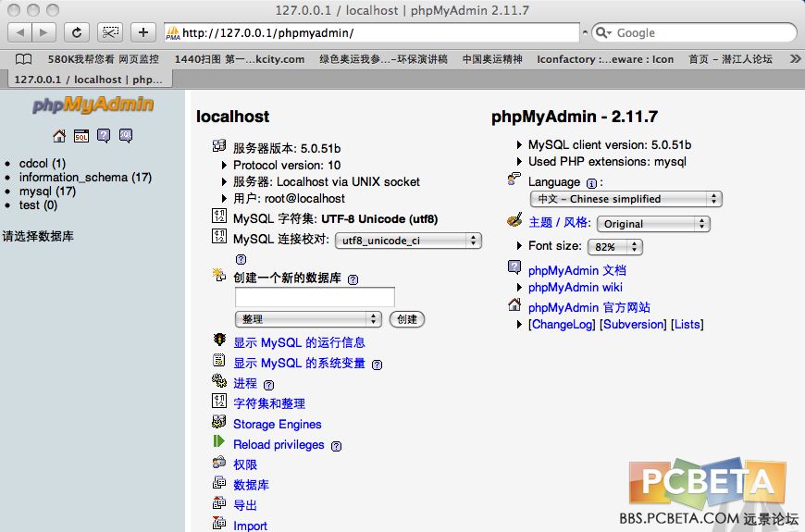Screen dimensions: 805x532
Task: Click the create new database icon
Action: coord(219,275)
